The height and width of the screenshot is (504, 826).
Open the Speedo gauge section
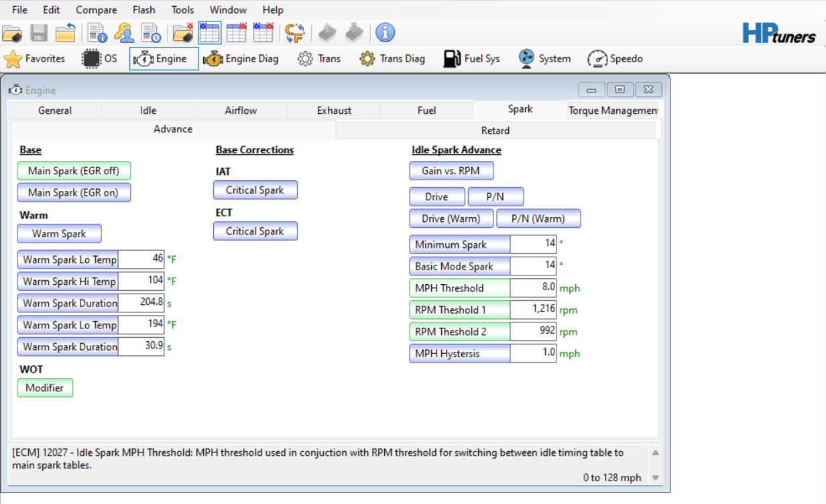(615, 59)
